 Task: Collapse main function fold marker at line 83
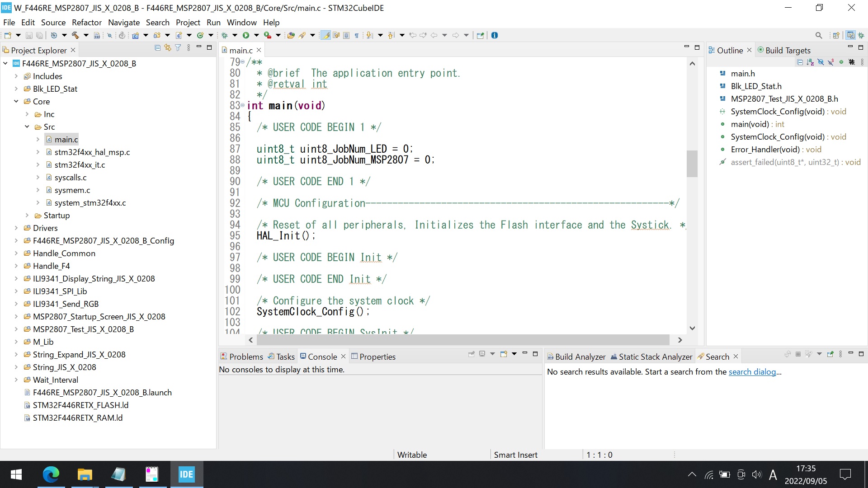pyautogui.click(x=243, y=105)
